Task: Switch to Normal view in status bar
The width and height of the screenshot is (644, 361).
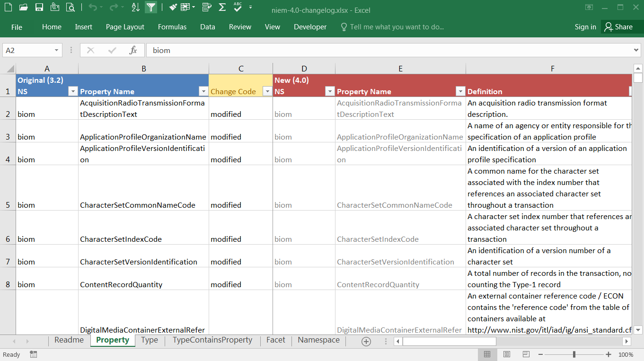Action: click(487, 354)
